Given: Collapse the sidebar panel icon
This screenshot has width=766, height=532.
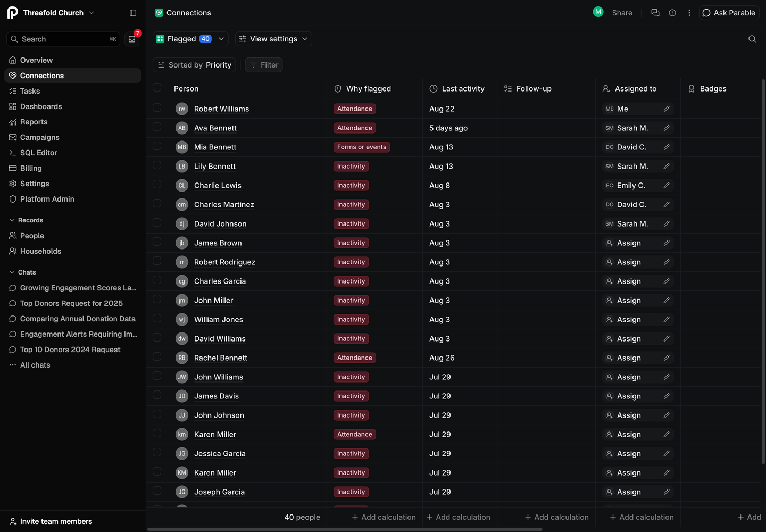Looking at the screenshot, I should pyautogui.click(x=133, y=13).
